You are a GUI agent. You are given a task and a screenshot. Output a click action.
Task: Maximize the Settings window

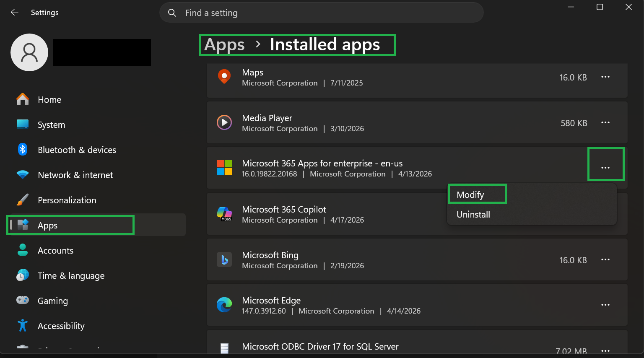tap(600, 7)
